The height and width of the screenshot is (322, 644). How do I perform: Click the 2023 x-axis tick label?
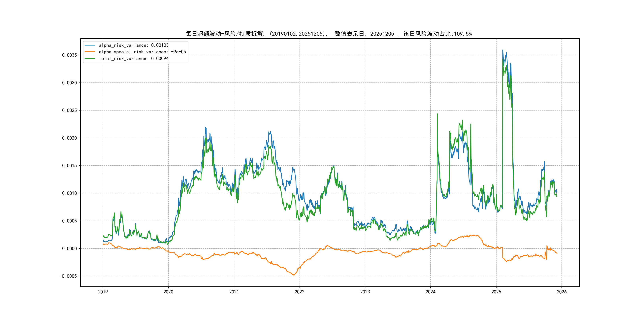point(365,292)
